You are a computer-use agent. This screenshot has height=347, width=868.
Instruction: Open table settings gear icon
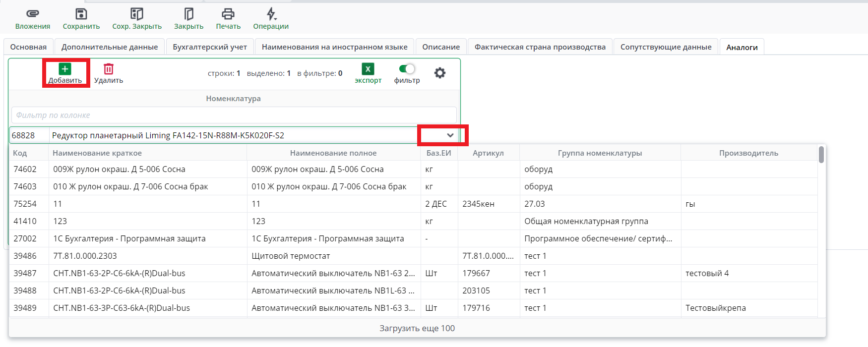(439, 73)
